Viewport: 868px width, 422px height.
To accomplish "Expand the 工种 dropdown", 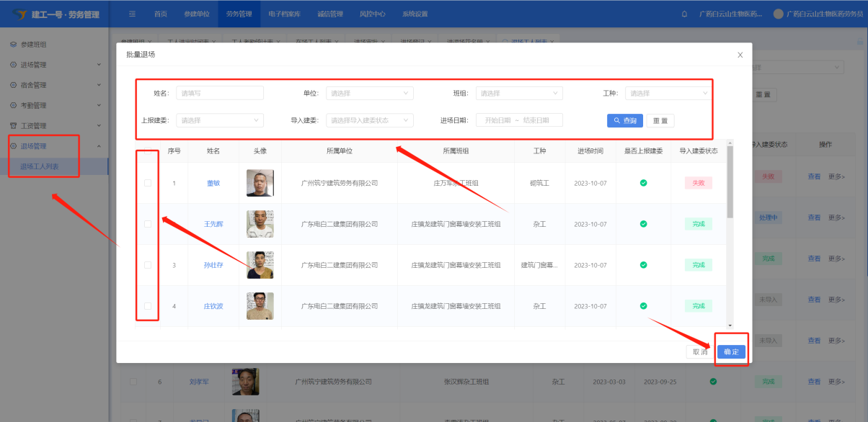I will 668,93.
